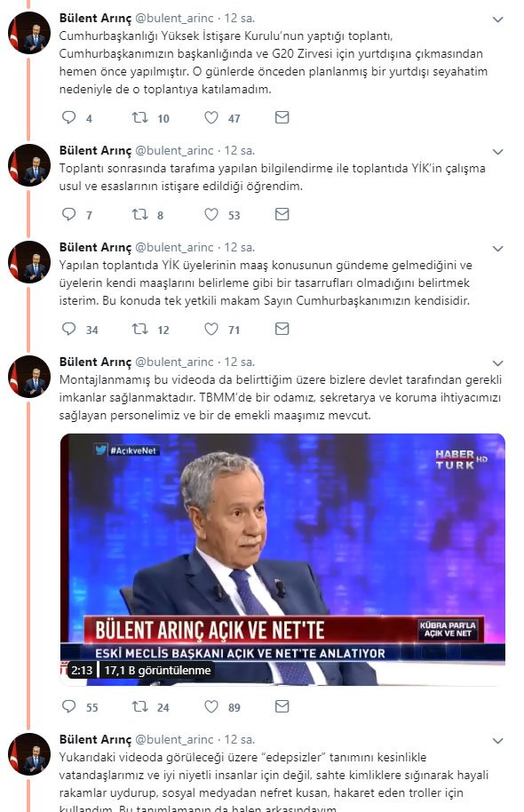Open the profile avatar beside the video tweet

click(29, 377)
